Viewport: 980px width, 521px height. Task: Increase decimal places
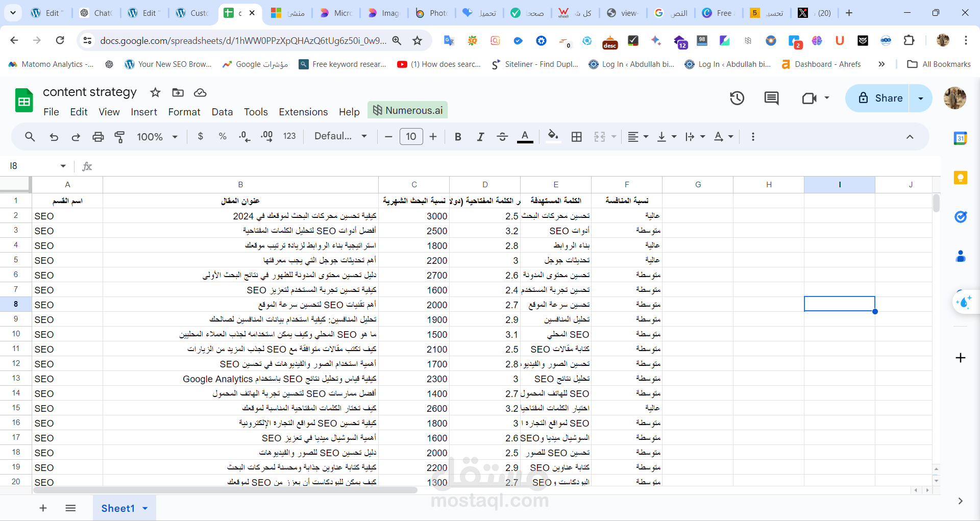pyautogui.click(x=266, y=136)
